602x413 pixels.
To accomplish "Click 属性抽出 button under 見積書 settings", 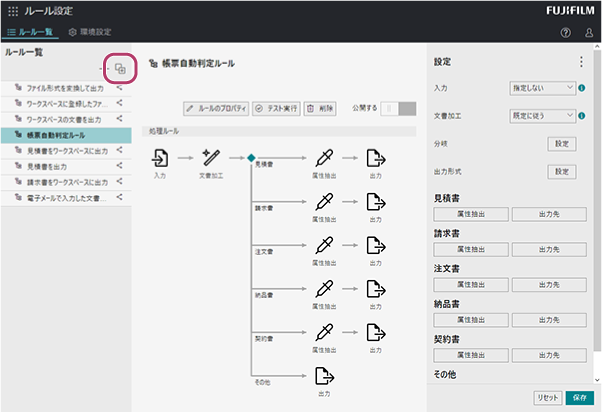I will coord(471,214).
